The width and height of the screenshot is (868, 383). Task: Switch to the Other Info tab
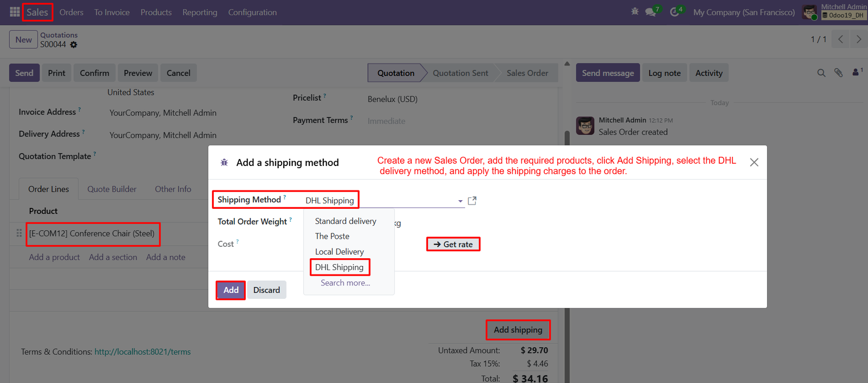point(173,189)
